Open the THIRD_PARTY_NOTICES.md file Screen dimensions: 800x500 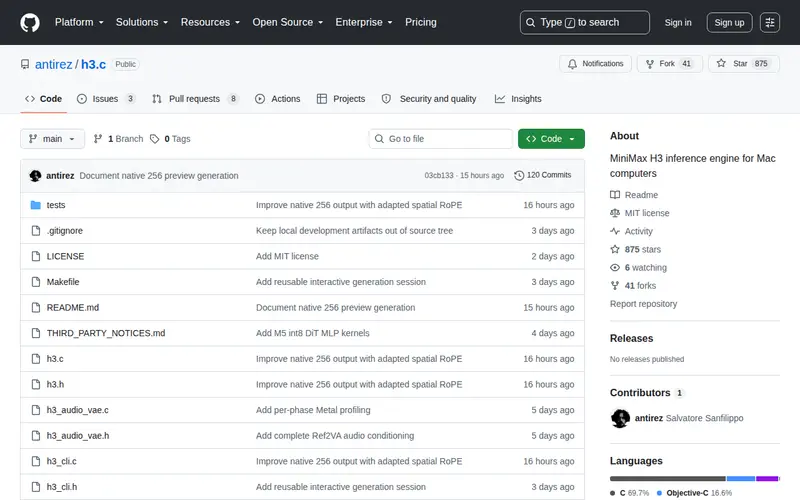click(x=106, y=333)
